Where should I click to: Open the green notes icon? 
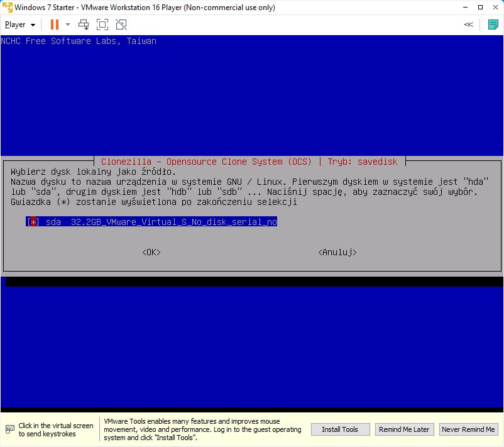[x=493, y=25]
